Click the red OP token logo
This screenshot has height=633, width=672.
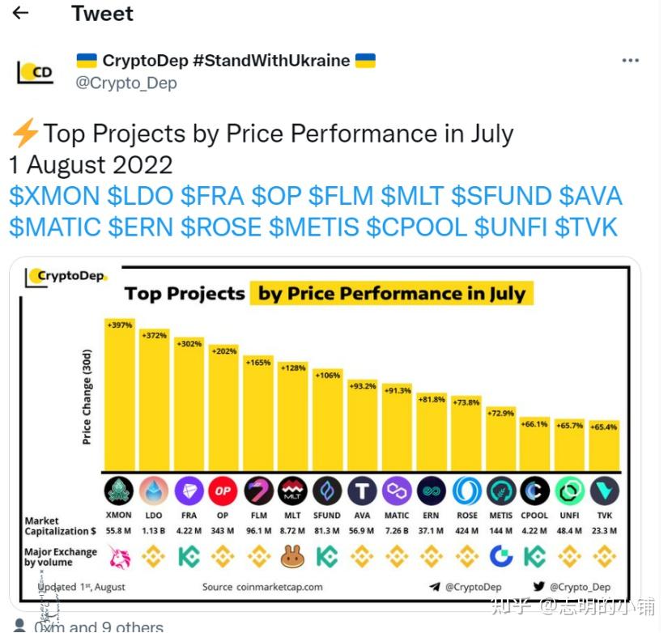(223, 491)
